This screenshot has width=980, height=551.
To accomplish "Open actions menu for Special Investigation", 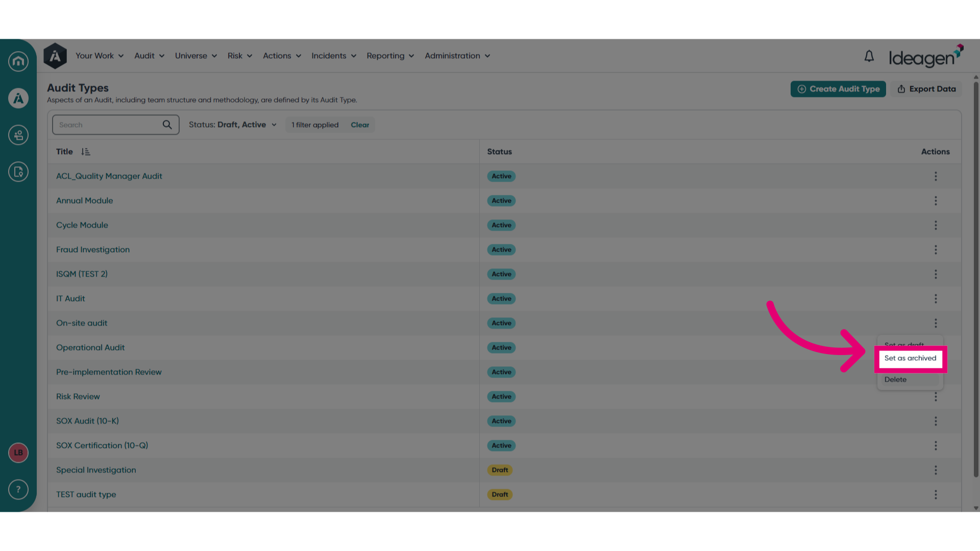I will (x=936, y=470).
